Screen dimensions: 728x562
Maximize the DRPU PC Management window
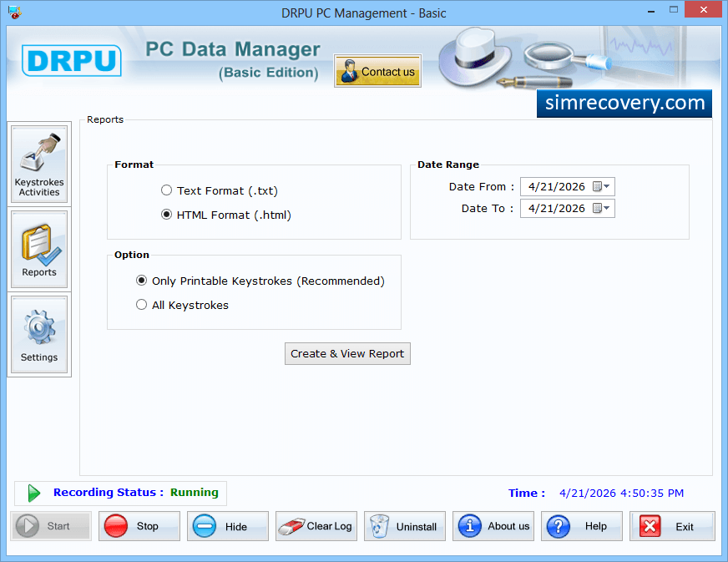pyautogui.click(x=674, y=10)
